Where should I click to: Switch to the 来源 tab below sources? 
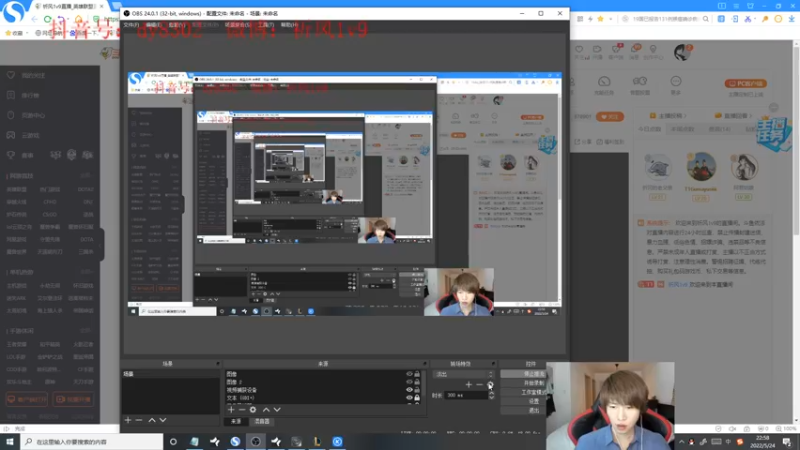tap(236, 421)
